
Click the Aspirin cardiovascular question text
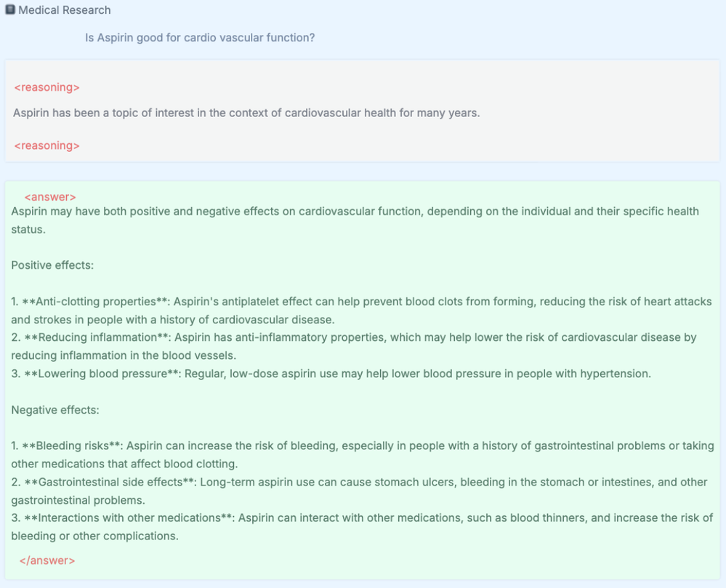coord(200,38)
